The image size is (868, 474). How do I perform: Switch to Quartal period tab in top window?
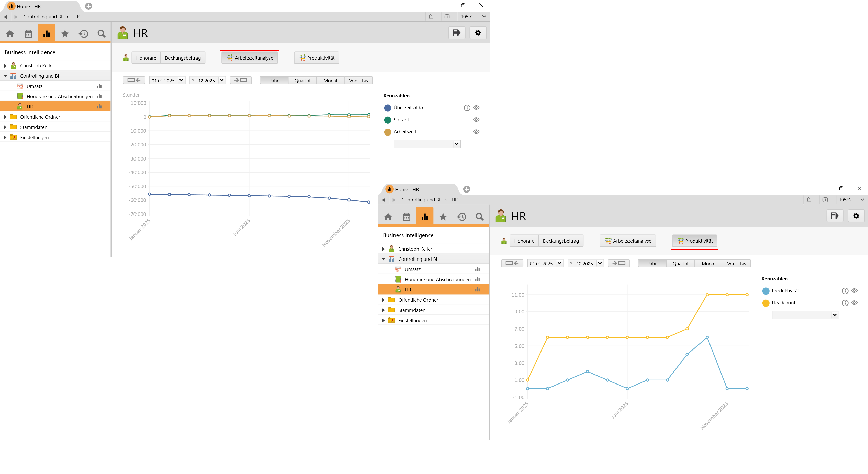click(302, 81)
